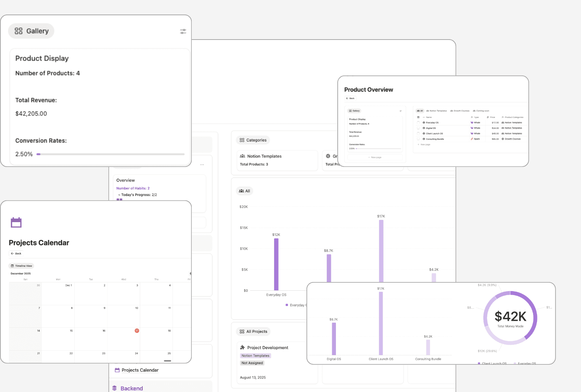Select the Growth Courses view tab
The height and width of the screenshot is (392, 581).
point(460,111)
